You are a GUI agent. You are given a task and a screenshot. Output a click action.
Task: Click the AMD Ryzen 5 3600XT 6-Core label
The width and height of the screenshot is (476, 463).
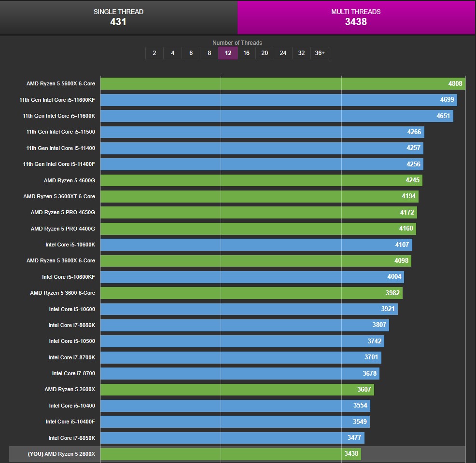coord(59,196)
